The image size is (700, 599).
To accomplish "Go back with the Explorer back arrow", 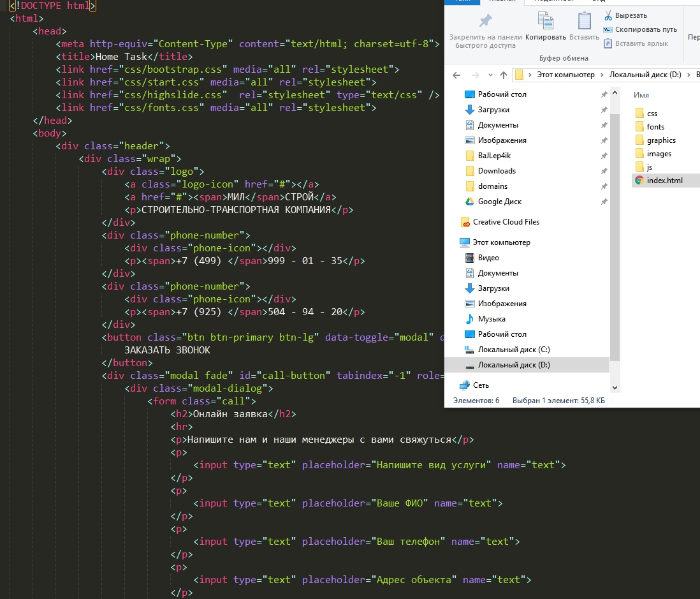I will [x=456, y=75].
